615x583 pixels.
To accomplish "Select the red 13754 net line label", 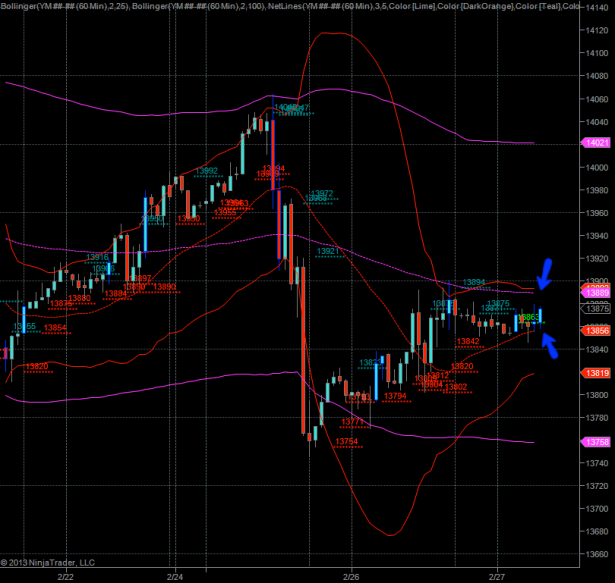I will tap(347, 441).
